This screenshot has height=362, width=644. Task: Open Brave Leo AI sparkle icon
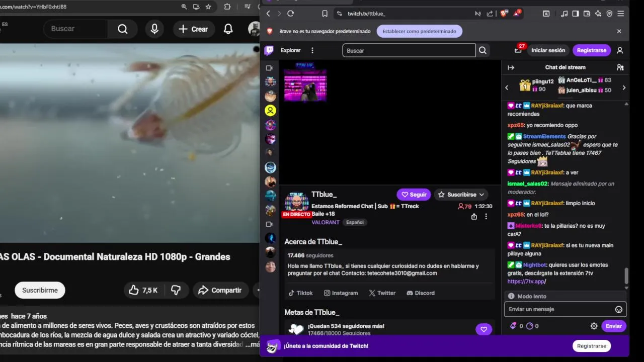click(598, 14)
